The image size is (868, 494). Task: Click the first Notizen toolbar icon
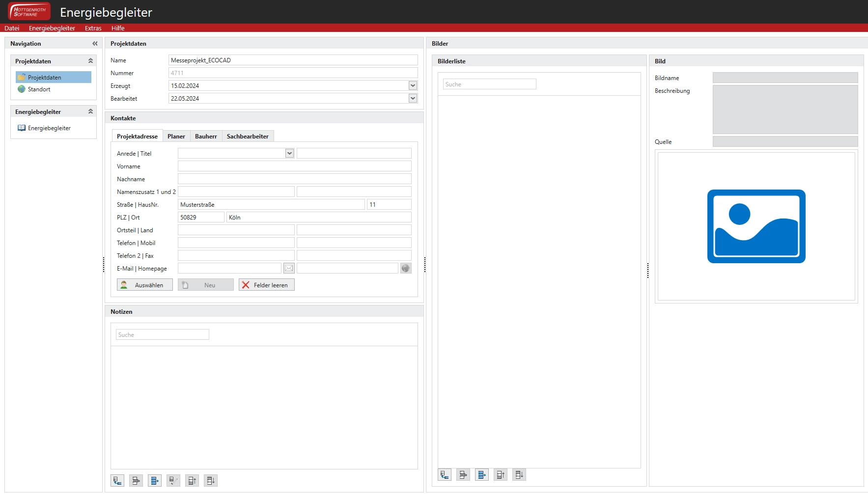pos(117,481)
